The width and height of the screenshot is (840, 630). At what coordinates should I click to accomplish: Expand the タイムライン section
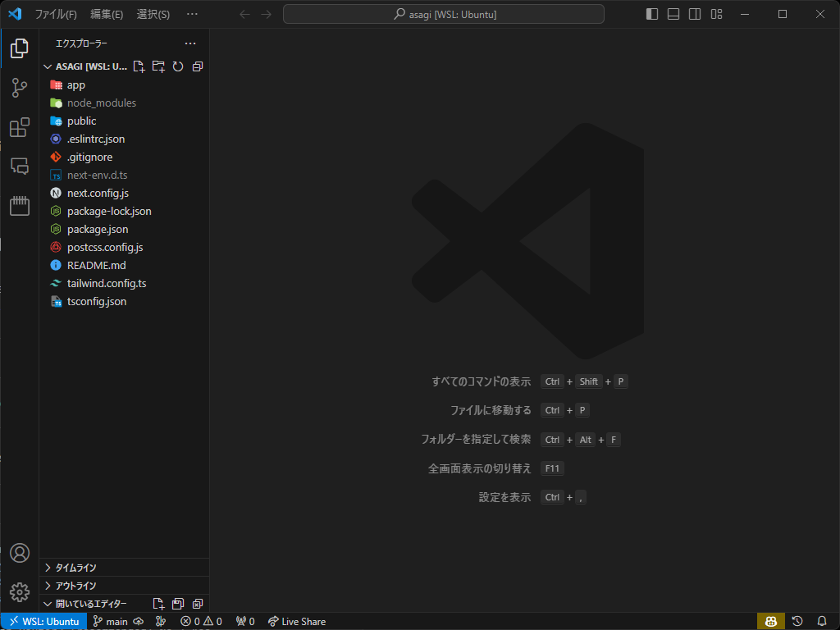coord(125,568)
